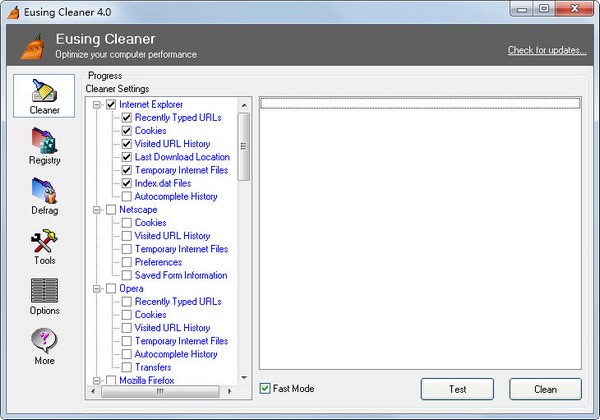Check Cookies under Opera
The width and height of the screenshot is (600, 420).
127,315
